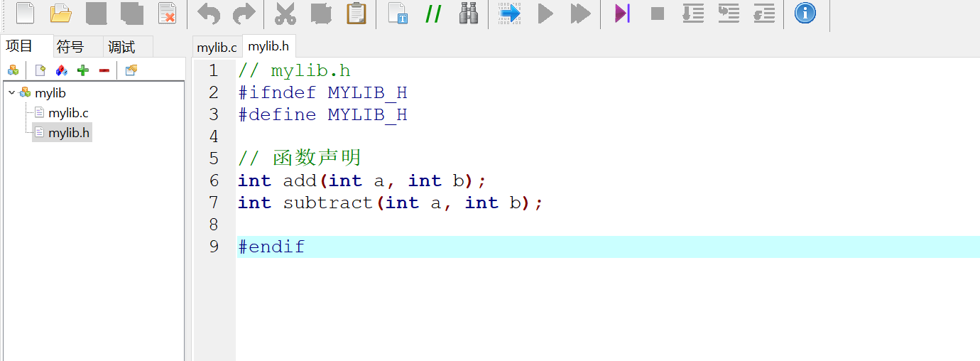Open a file with the folder icon

point(61,13)
